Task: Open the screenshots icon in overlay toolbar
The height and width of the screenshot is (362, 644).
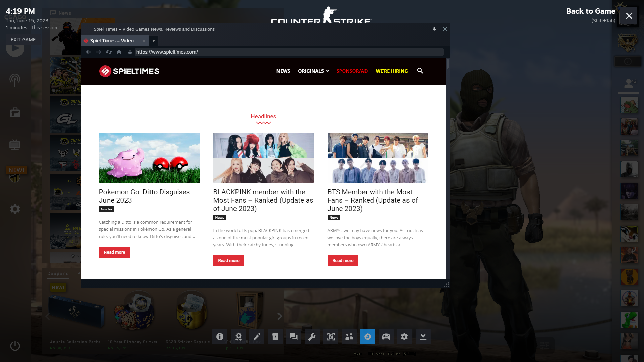Action: click(331, 337)
